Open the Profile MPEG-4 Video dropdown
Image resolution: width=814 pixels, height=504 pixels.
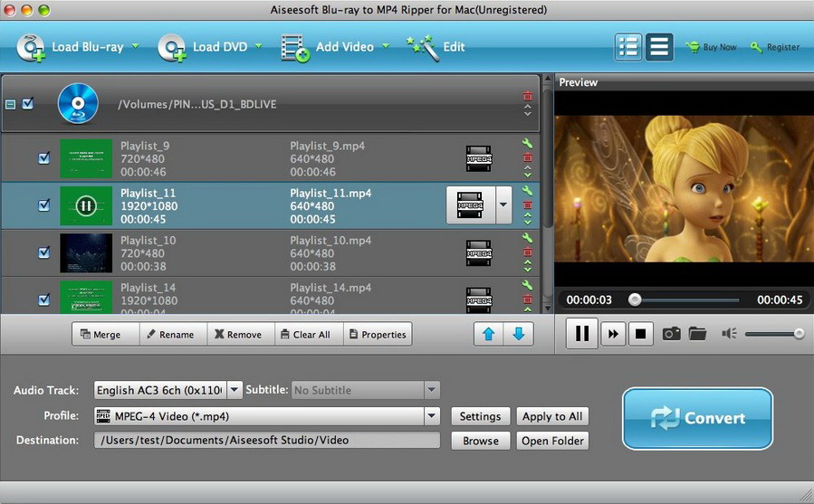[432, 416]
